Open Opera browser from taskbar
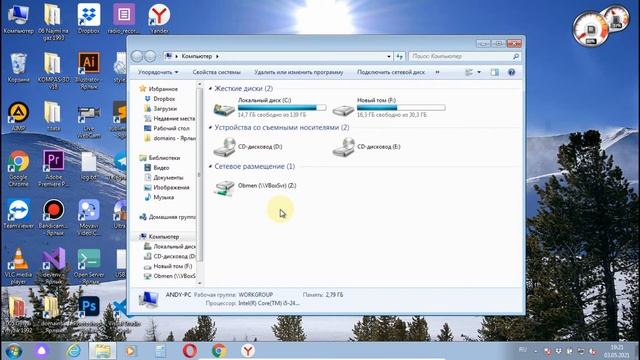640x360 pixels. point(190,351)
